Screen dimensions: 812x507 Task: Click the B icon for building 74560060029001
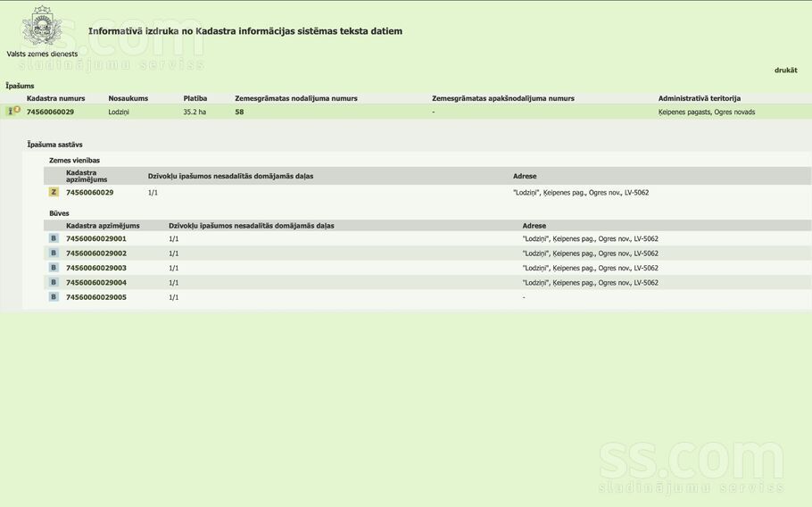pyautogui.click(x=54, y=238)
